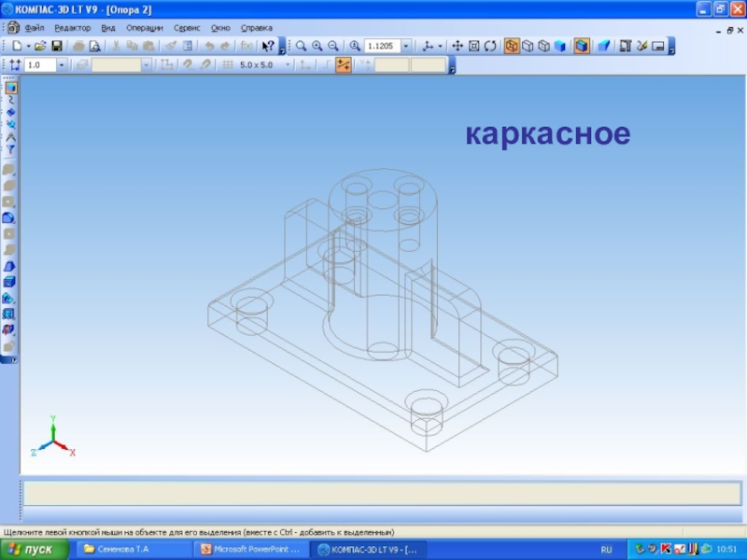Image resolution: width=747 pixels, height=560 pixels.
Task: Click the RU language indicator in tray
Action: point(606,550)
